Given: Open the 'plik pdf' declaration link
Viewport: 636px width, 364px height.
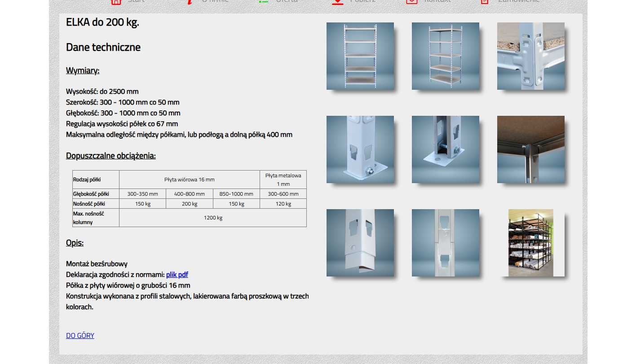Looking at the screenshot, I should pyautogui.click(x=177, y=275).
